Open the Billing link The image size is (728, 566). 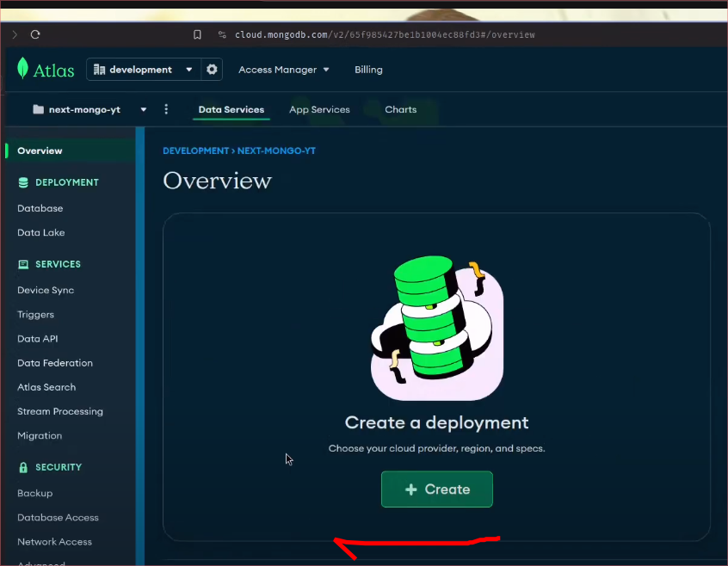coord(368,70)
